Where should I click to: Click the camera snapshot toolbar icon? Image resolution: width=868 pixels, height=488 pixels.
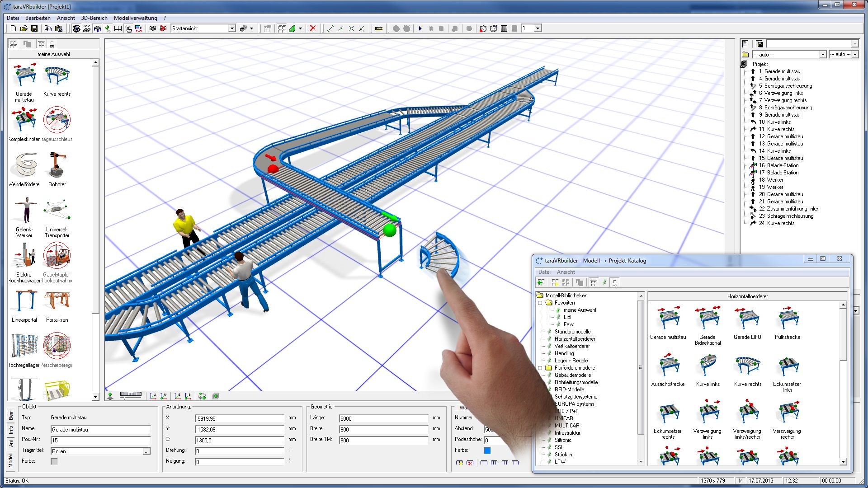153,28
